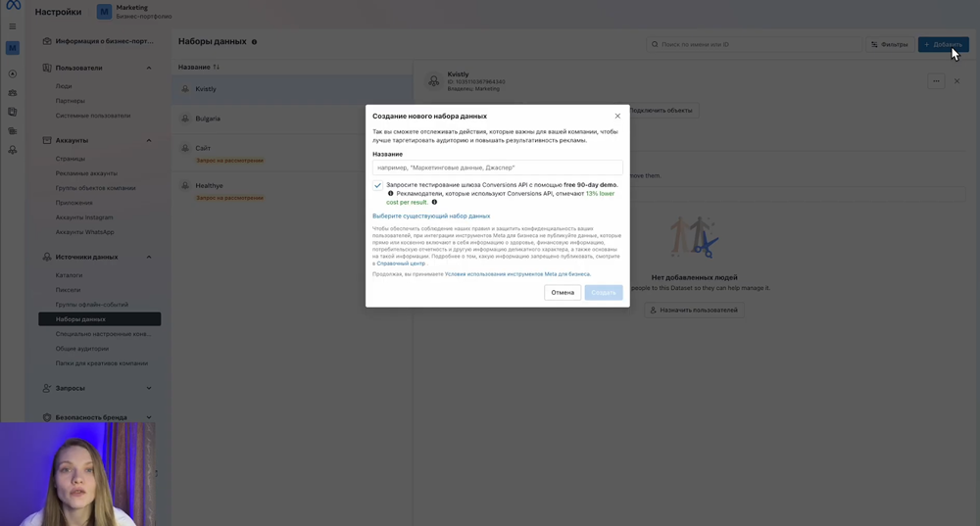Click the info icon after 'cost per result'

pyautogui.click(x=434, y=203)
